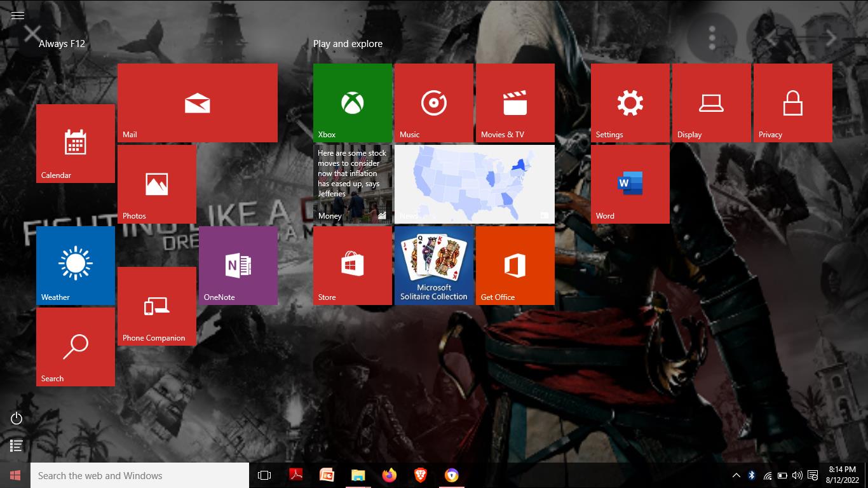
Task: Open Task View on the taskbar
Action: [264, 475]
